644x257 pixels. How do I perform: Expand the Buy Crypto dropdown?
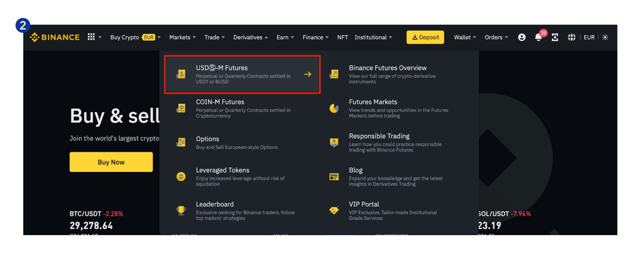135,37
